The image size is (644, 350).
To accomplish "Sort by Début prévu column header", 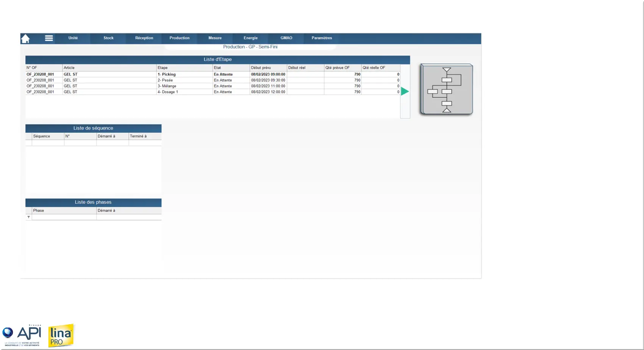I will click(268, 68).
